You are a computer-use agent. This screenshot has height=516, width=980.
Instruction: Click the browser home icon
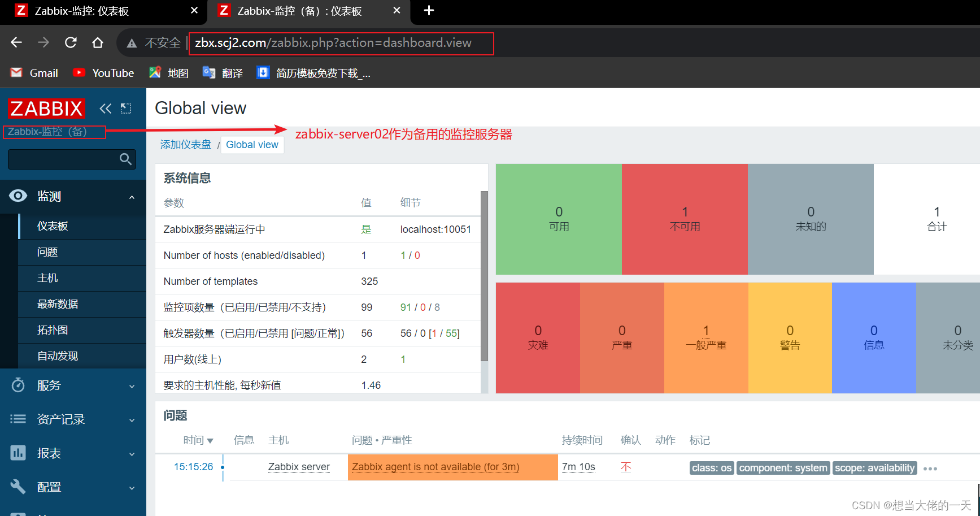[98, 42]
